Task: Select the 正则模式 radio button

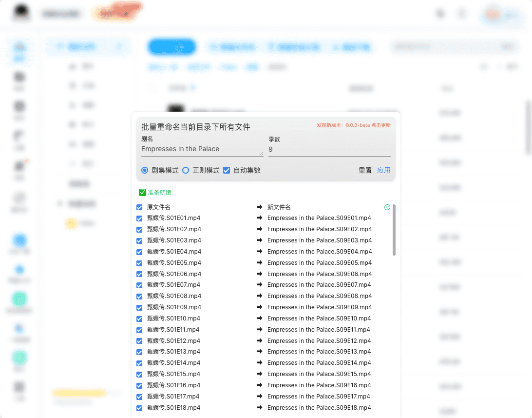Action: click(186, 170)
